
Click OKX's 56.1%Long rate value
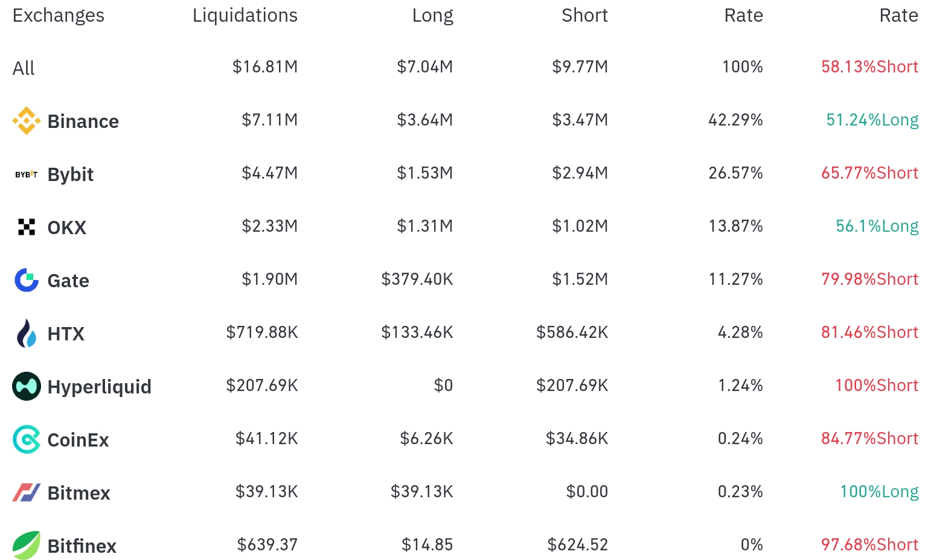pyautogui.click(x=877, y=226)
